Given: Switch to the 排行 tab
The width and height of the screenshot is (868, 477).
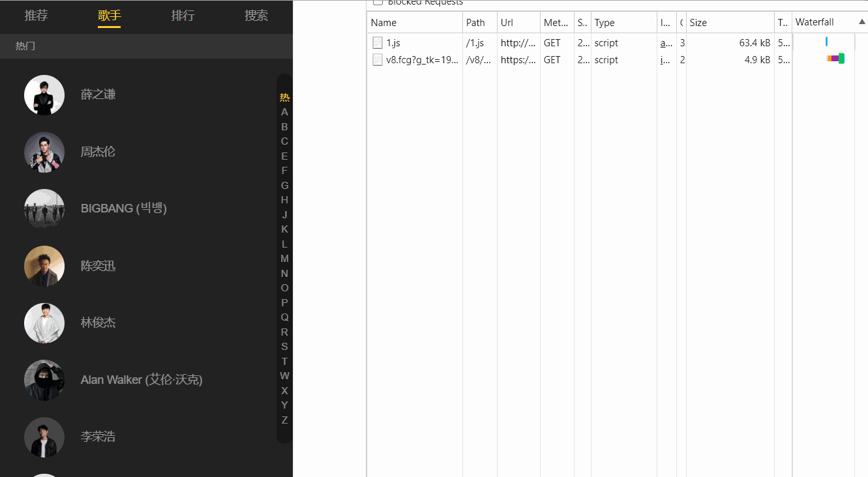Looking at the screenshot, I should pos(183,16).
